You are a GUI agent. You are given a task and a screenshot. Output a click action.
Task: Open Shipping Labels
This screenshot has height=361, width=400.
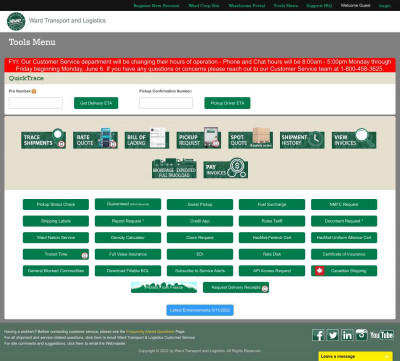click(56, 221)
